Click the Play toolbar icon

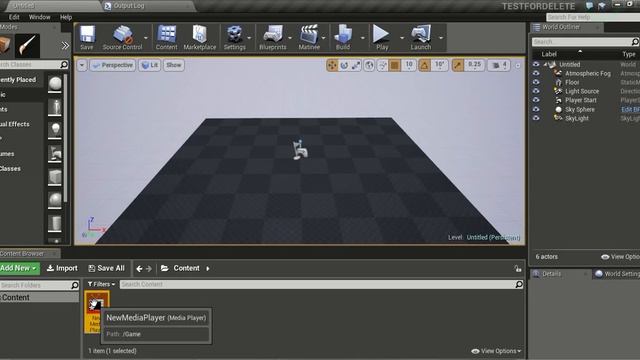[382, 38]
